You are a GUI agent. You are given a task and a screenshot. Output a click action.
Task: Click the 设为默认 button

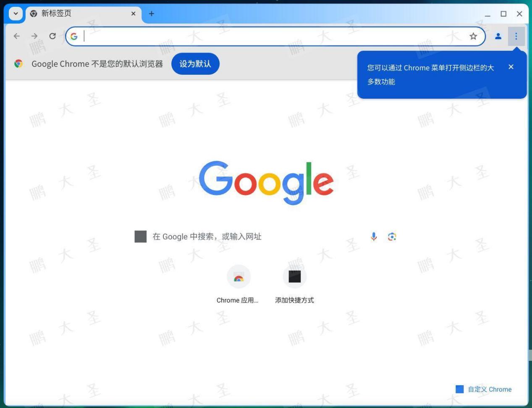195,63
